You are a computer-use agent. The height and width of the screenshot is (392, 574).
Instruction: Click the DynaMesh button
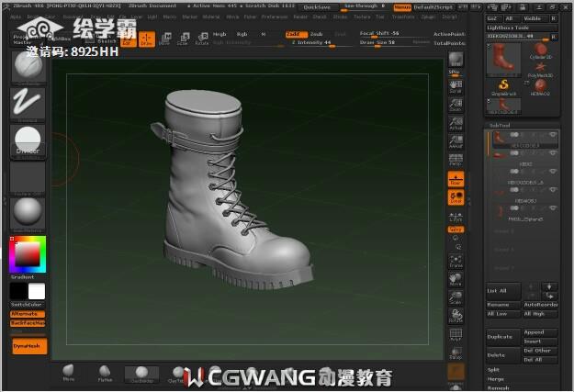(29, 346)
